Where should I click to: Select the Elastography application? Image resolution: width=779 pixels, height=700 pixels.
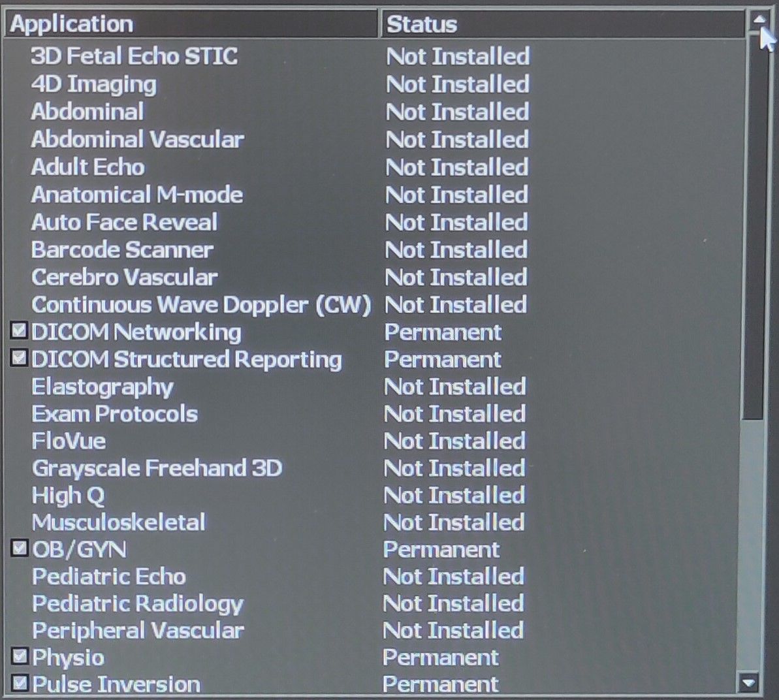[x=103, y=387]
